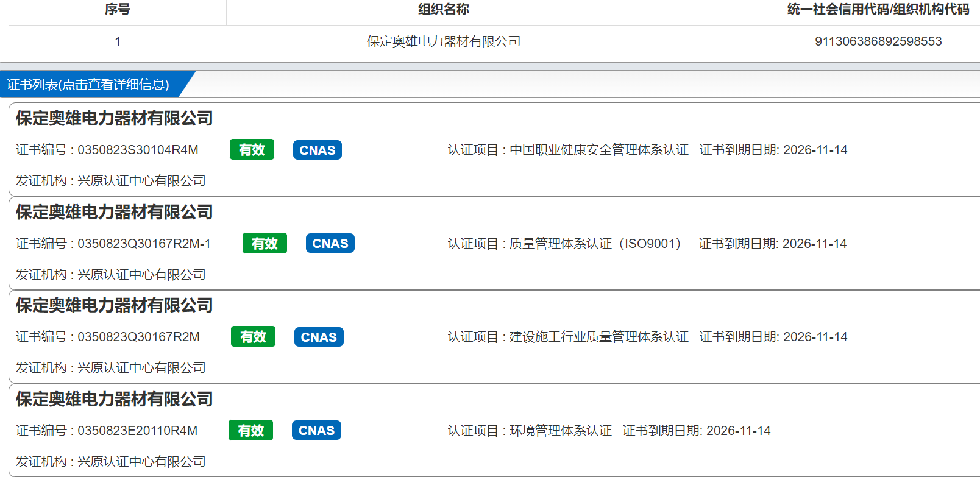Click issuing body 兴原认证中心有限公司 under 0350823Q30167R2M-1
The height and width of the screenshot is (477, 980).
141,275
